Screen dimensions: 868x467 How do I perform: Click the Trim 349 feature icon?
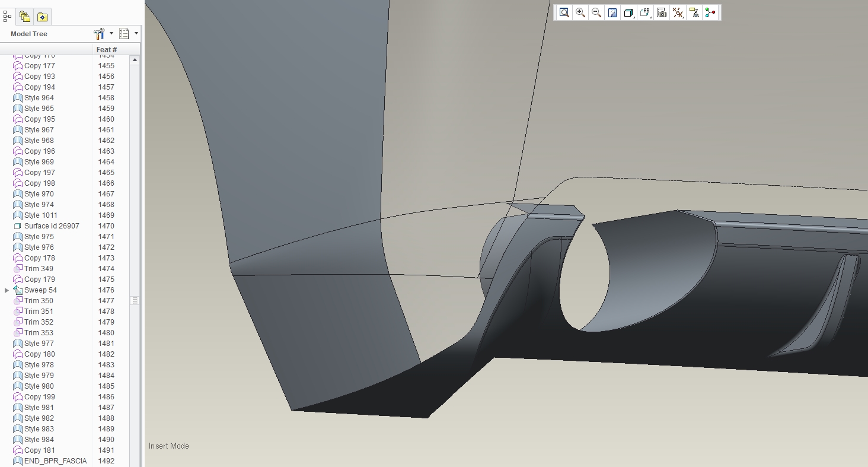click(x=18, y=269)
